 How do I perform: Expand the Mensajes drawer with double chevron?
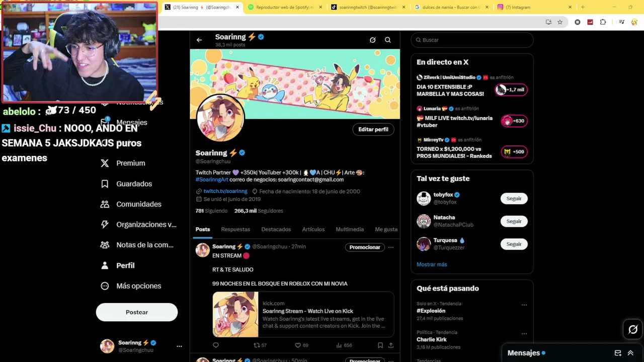(x=630, y=353)
